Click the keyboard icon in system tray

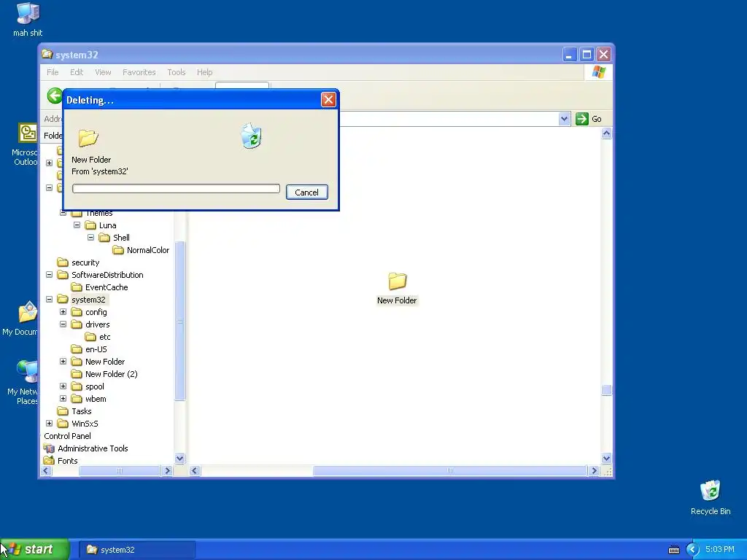tap(673, 550)
